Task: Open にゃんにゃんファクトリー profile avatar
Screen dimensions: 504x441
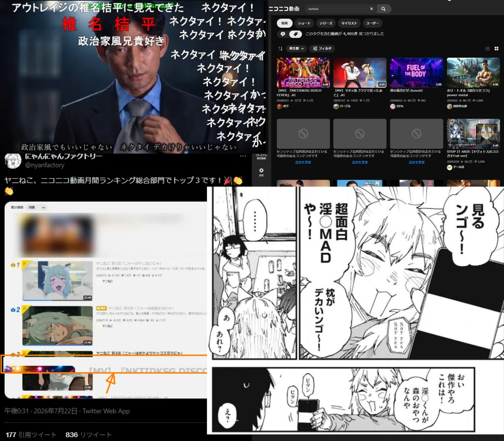Action: pyautogui.click(x=13, y=161)
